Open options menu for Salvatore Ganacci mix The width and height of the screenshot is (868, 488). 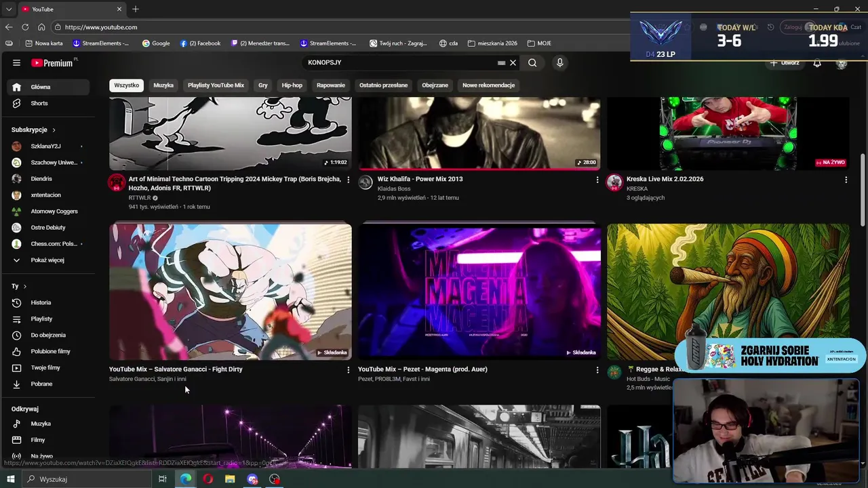click(349, 370)
